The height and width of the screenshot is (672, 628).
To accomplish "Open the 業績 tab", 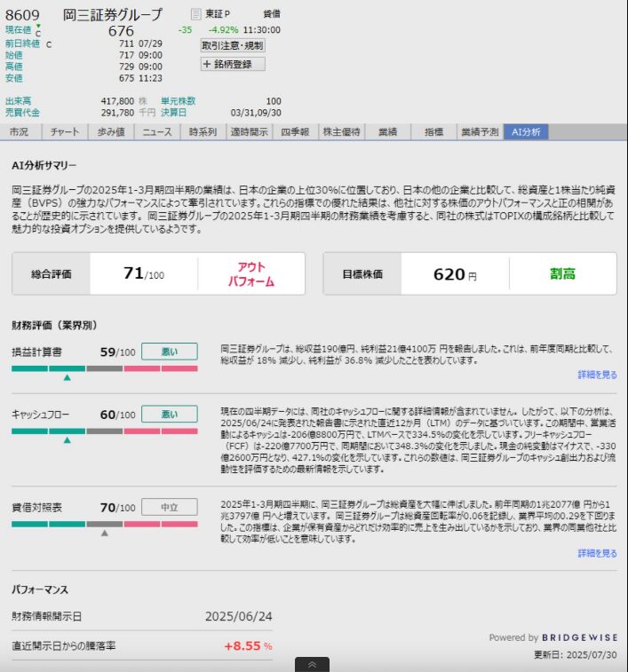I will click(387, 132).
